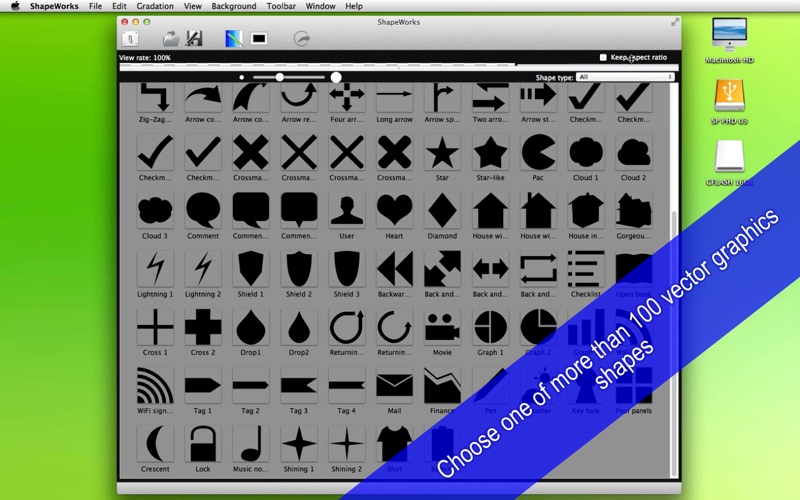Screen dimensions: 800x500
Task: Click the large size dot beside slider
Action: click(336, 77)
